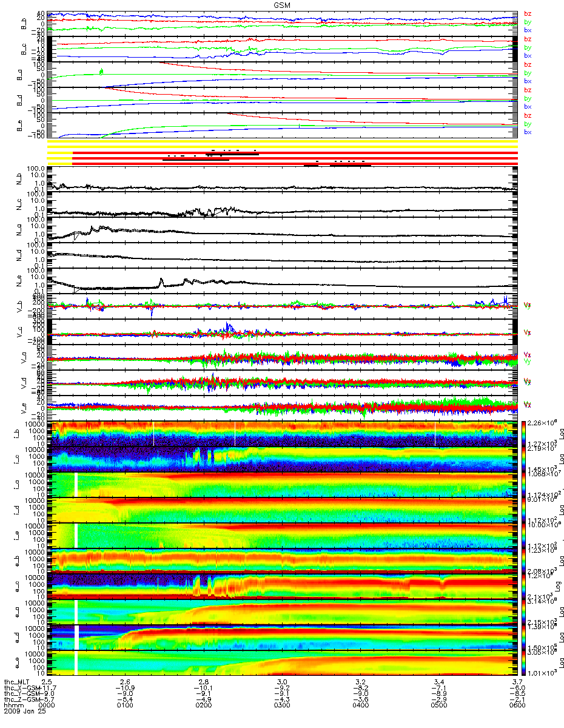564x728 pixels.
Task: Click the MLT value 3.7
Action: [x=517, y=682]
